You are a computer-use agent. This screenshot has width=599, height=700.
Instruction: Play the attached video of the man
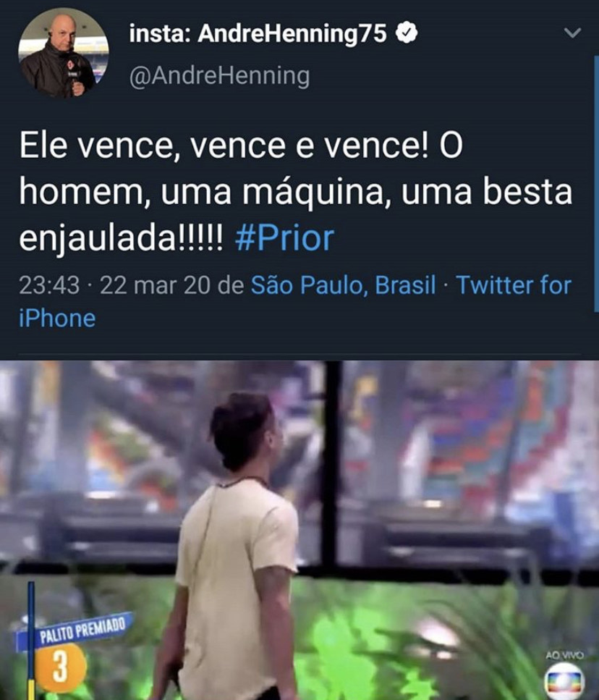pos(299,531)
